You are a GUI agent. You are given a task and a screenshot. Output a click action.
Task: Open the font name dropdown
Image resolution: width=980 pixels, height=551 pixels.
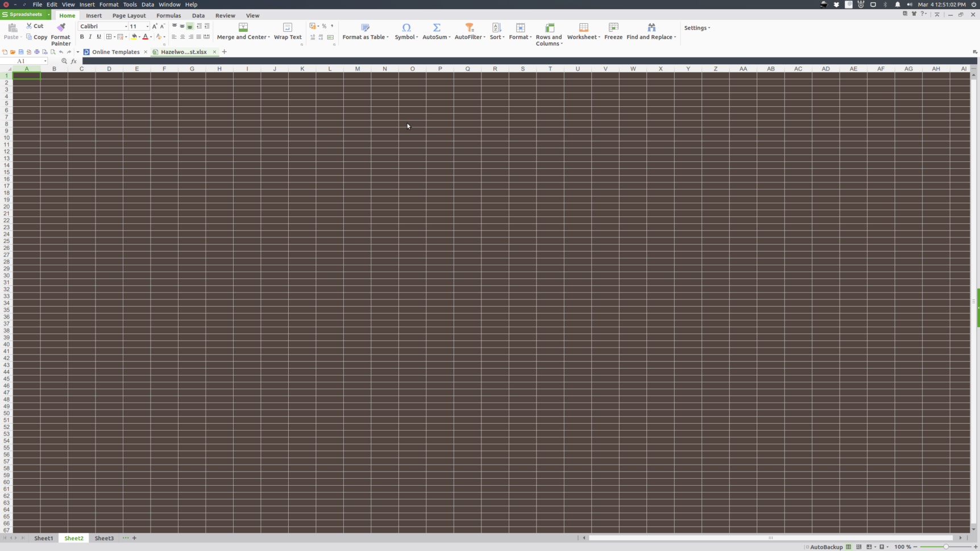click(x=127, y=26)
